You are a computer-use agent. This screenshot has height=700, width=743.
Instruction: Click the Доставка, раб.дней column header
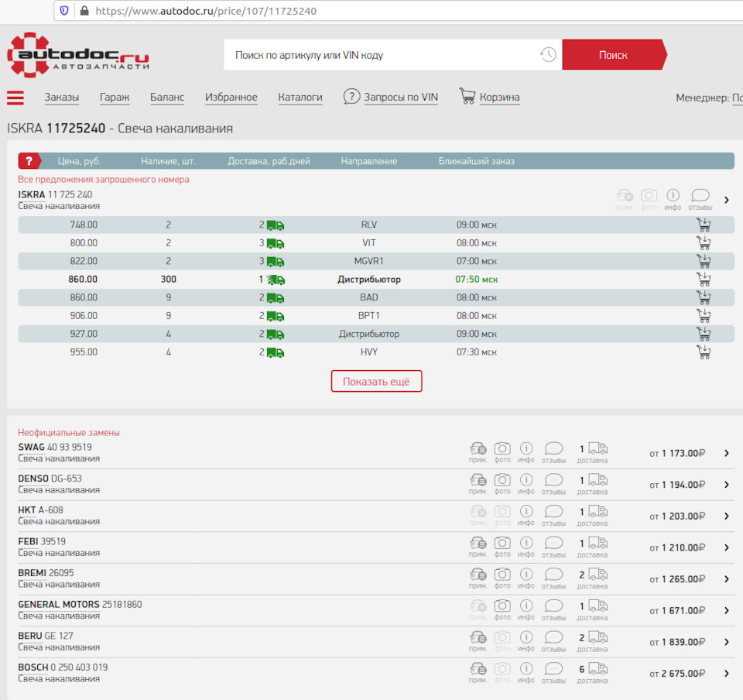pos(269,161)
